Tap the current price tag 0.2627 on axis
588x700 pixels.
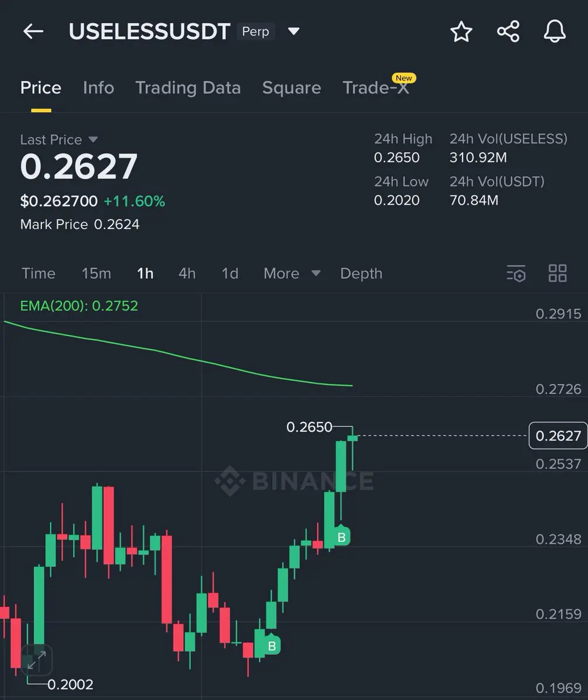(558, 435)
